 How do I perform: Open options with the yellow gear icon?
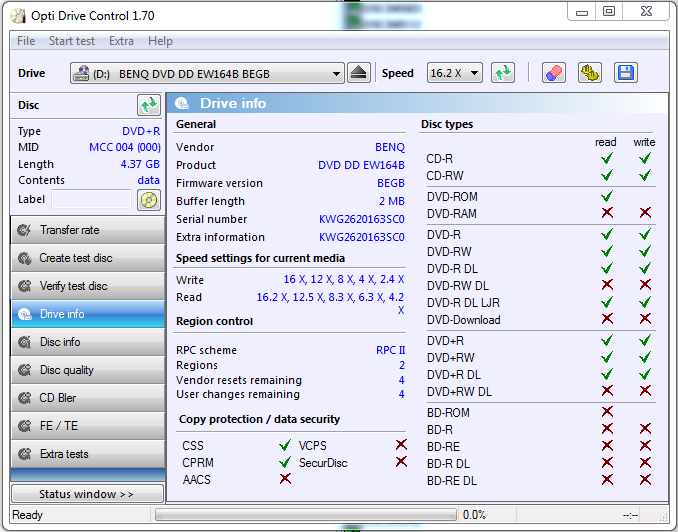point(590,73)
